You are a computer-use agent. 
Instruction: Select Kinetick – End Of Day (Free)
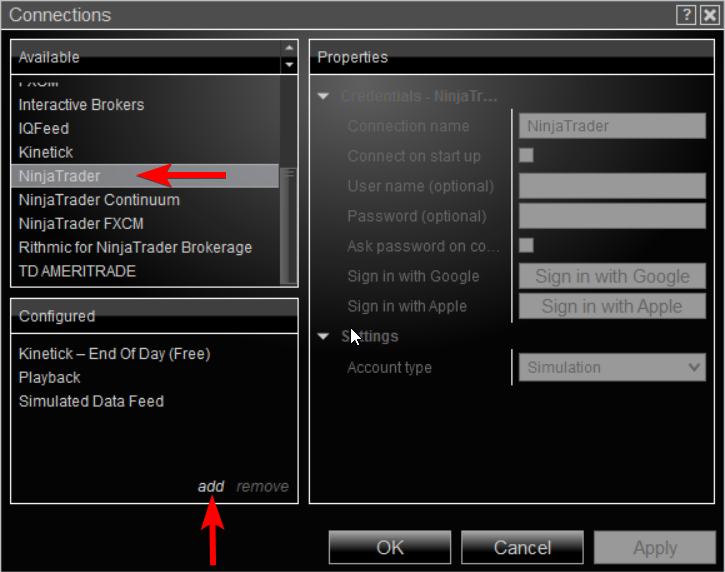[114, 354]
